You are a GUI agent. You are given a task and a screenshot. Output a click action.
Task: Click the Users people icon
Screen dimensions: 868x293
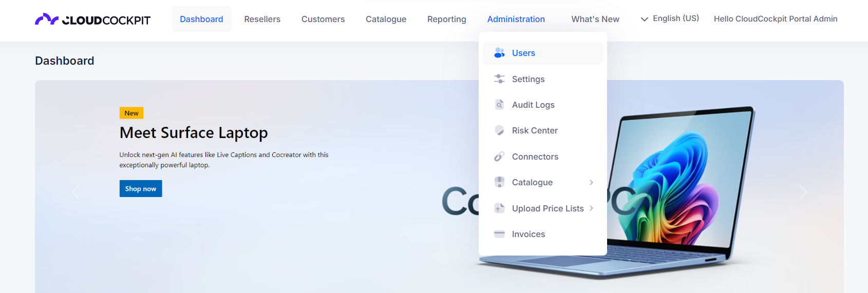click(x=499, y=53)
